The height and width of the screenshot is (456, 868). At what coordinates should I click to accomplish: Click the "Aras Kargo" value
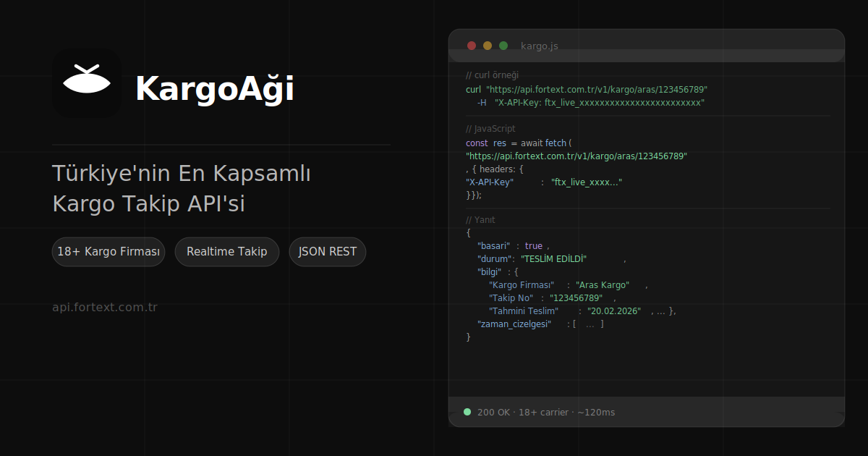(603, 285)
